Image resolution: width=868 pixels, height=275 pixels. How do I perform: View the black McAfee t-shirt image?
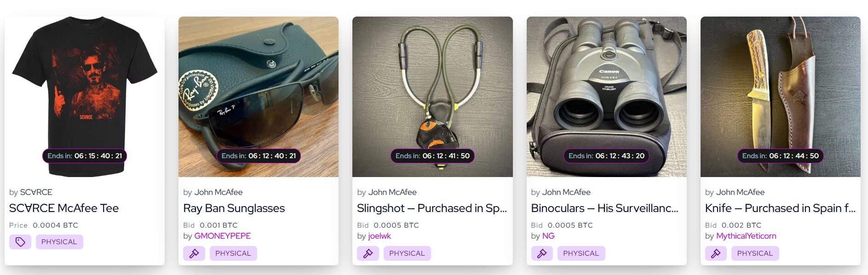point(85,97)
